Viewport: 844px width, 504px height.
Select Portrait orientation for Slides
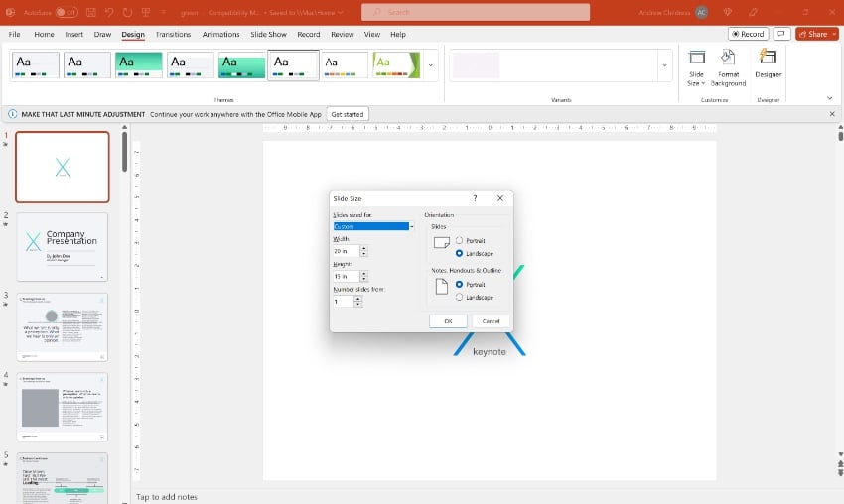pyautogui.click(x=459, y=241)
